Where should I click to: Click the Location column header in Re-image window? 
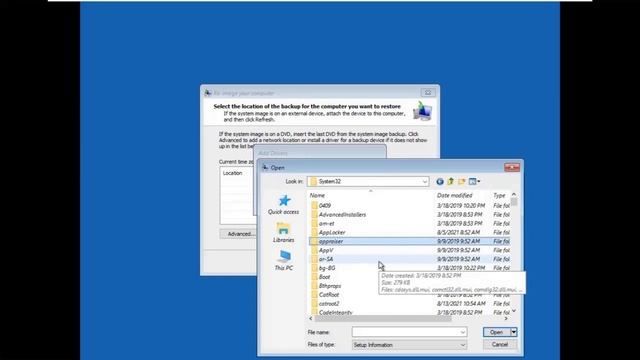click(x=233, y=173)
